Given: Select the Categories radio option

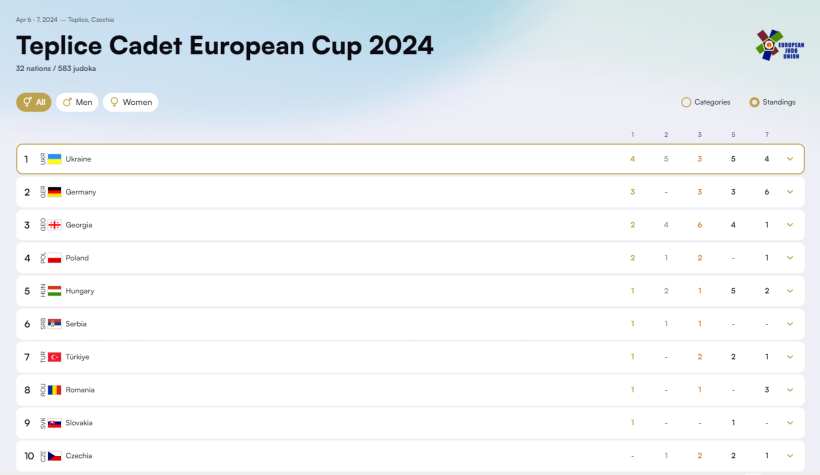Looking at the screenshot, I should (x=686, y=102).
